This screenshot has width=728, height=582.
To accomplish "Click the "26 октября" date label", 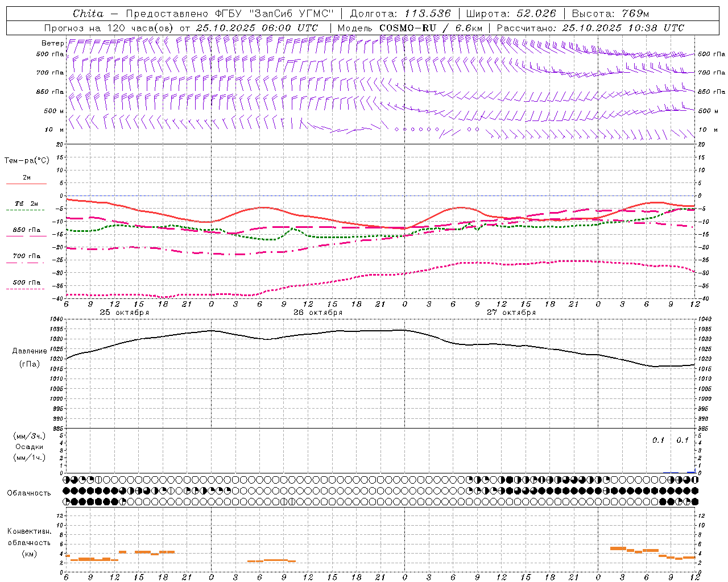I will (318, 313).
